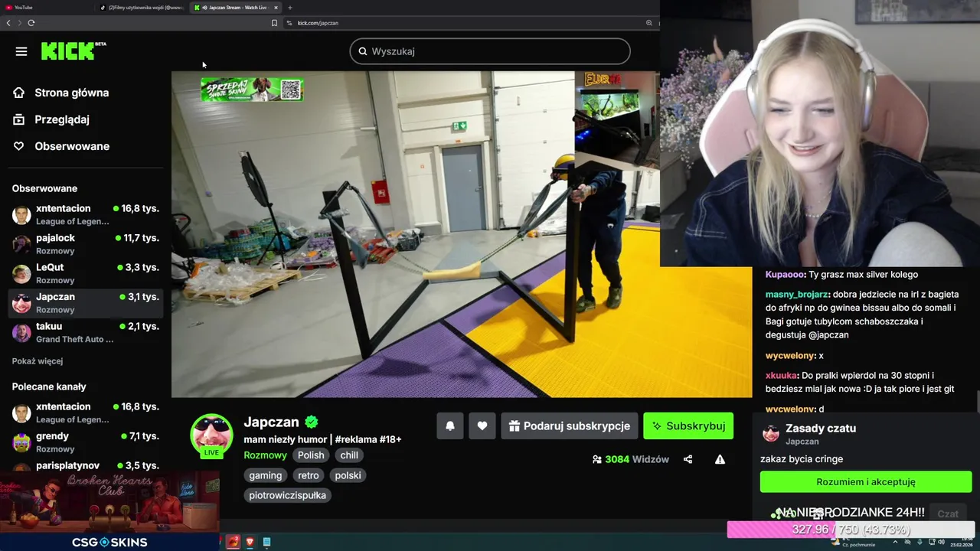The image size is (980, 551).
Task: Switch to the TikTok Filmy użytkownika tab
Action: pos(142,8)
